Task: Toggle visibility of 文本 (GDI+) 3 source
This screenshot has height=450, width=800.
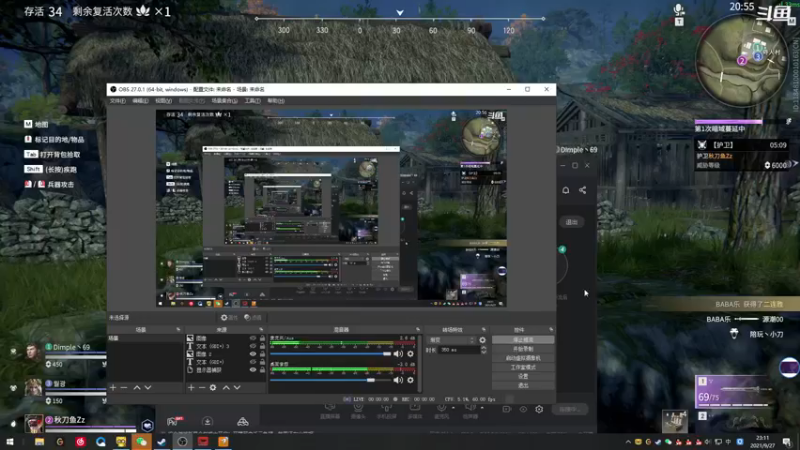Action: click(253, 346)
